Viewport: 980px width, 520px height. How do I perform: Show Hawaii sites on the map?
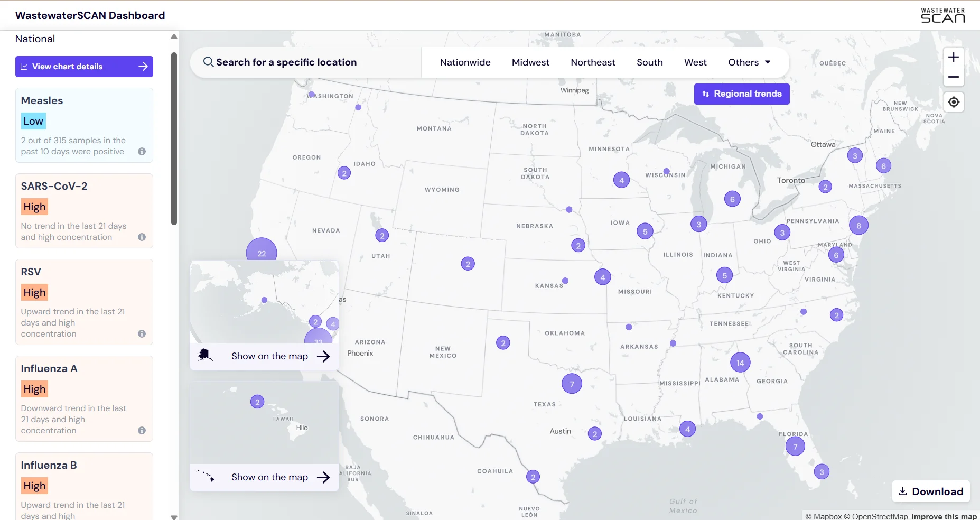tap(269, 477)
